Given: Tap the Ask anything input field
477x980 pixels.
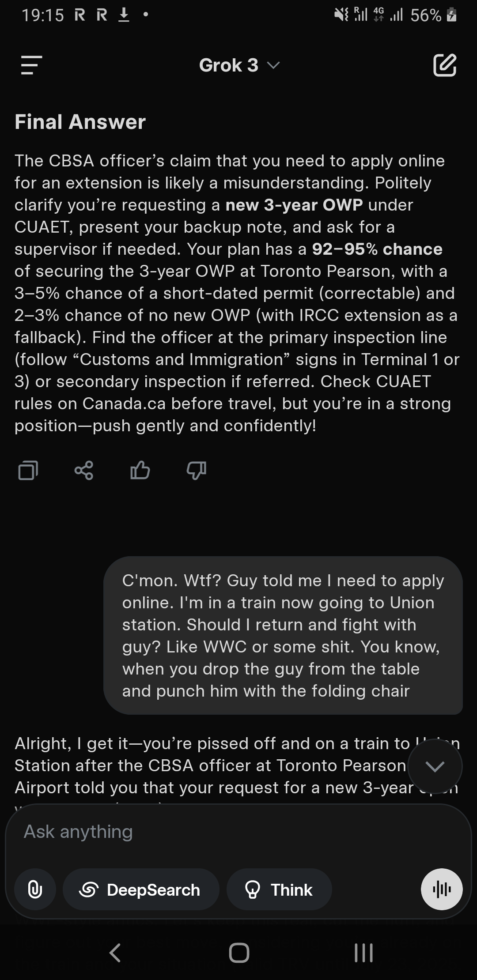Looking at the screenshot, I should (x=238, y=832).
